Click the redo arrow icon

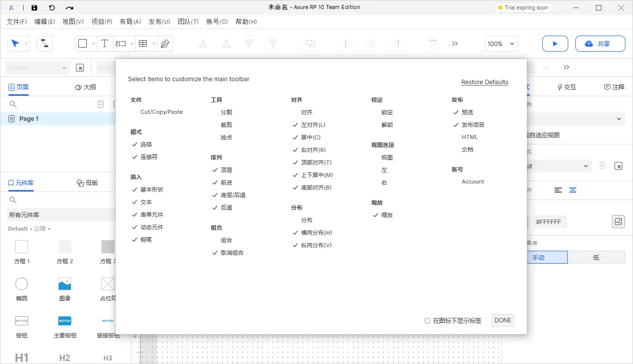69,8
